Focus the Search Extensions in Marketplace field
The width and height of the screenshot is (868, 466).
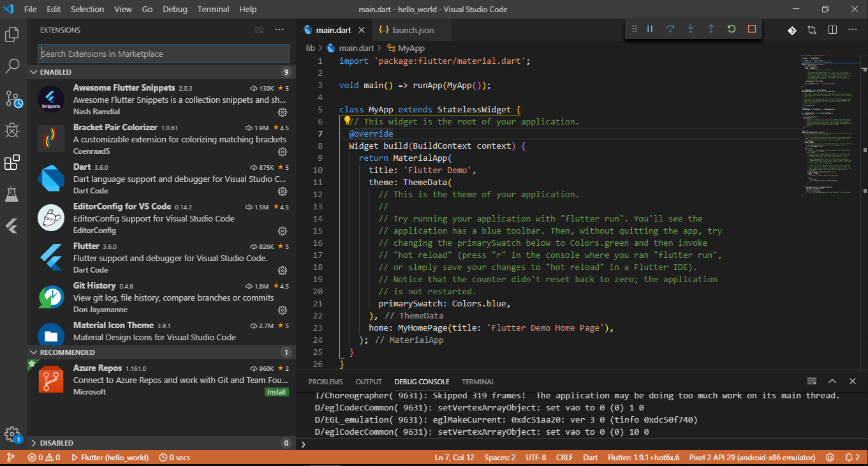tap(163, 54)
